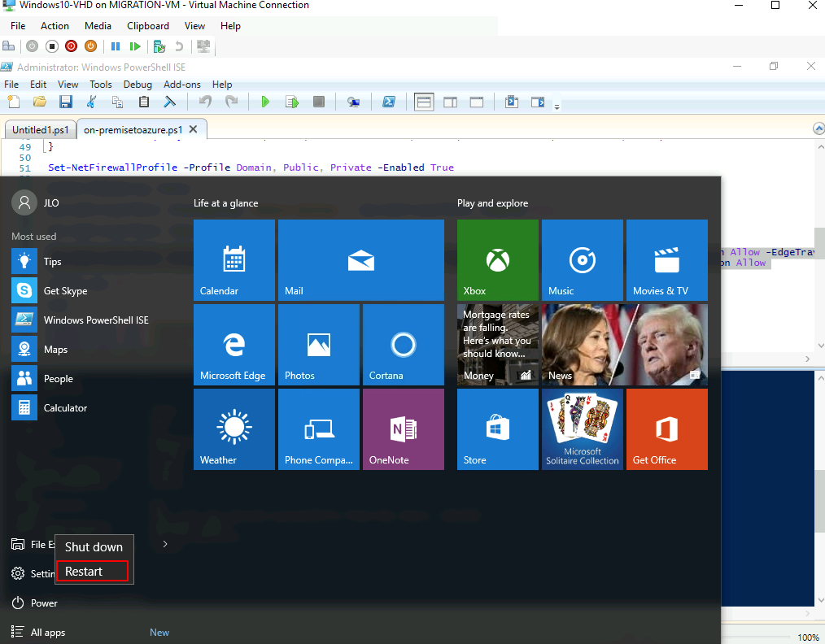Toggle the Command Add-on pane icon
Image resolution: width=825 pixels, height=644 pixels.
pos(538,102)
